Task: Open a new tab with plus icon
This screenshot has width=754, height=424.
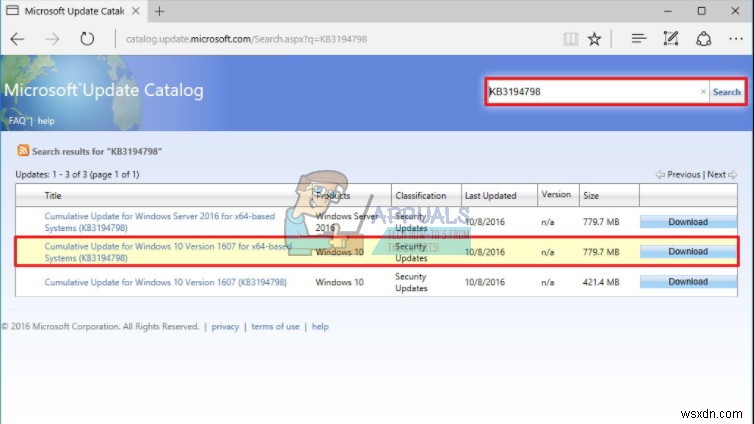Action: click(x=160, y=11)
